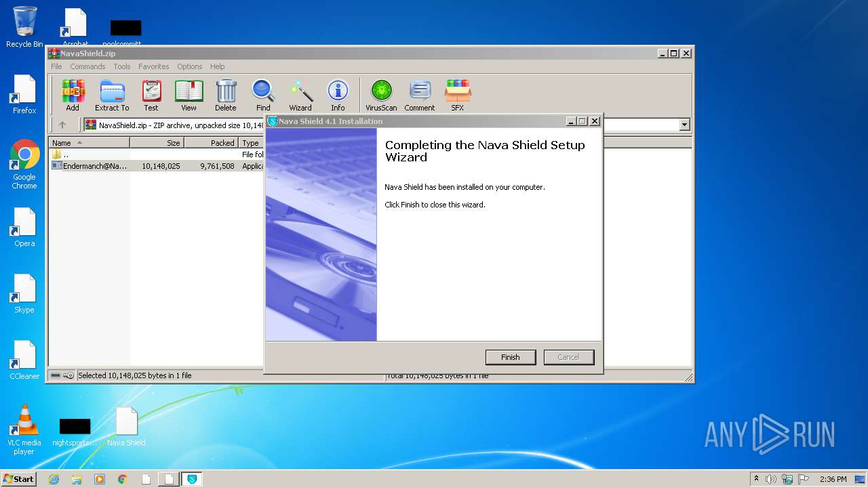Screen dimensions: 868x488
Task: Open WinRAR Commands menu
Action: click(87, 66)
